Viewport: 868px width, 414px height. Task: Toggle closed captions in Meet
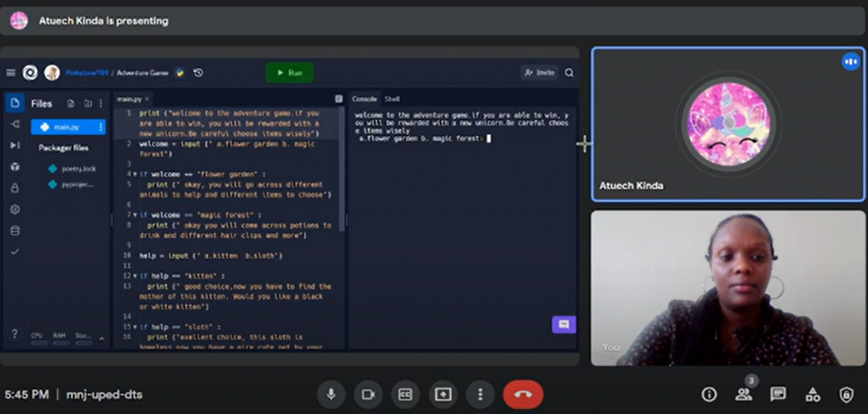coord(405,394)
